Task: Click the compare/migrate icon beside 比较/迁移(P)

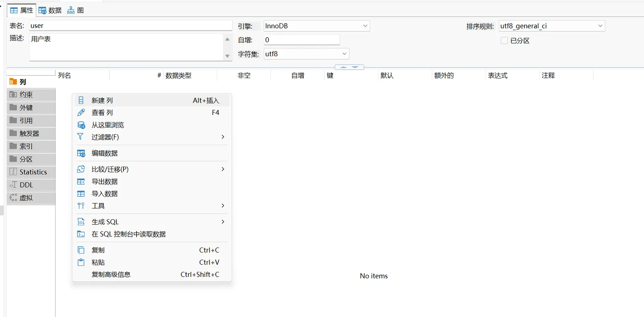Action: (x=81, y=169)
